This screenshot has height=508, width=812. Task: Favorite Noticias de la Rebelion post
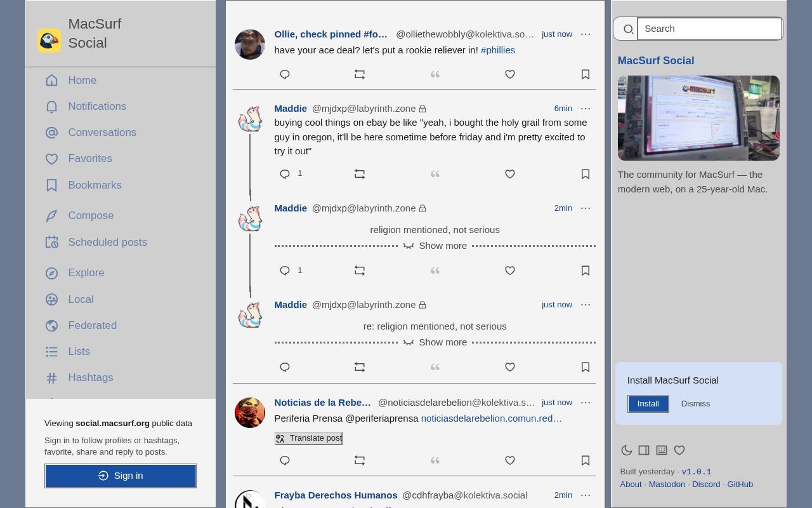(x=510, y=460)
